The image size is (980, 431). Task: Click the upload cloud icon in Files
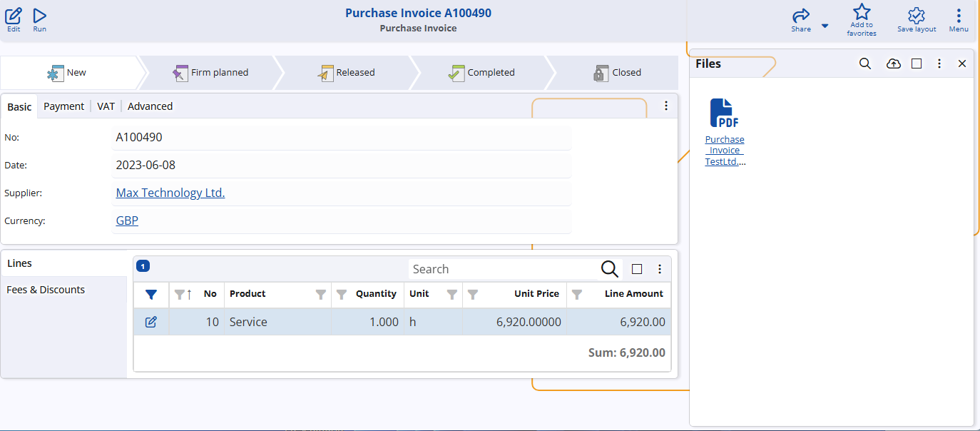[x=893, y=64]
